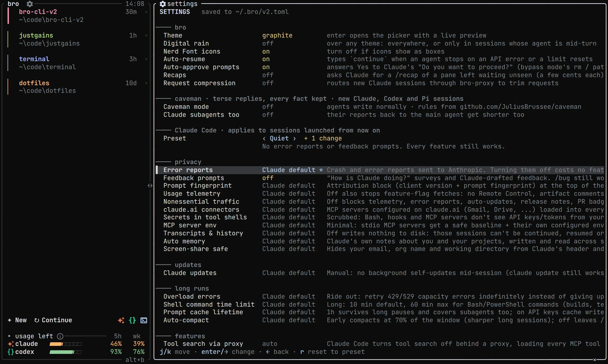
Task: Close the bro-cli-v2 session with its ×
Action: [x=146, y=12]
